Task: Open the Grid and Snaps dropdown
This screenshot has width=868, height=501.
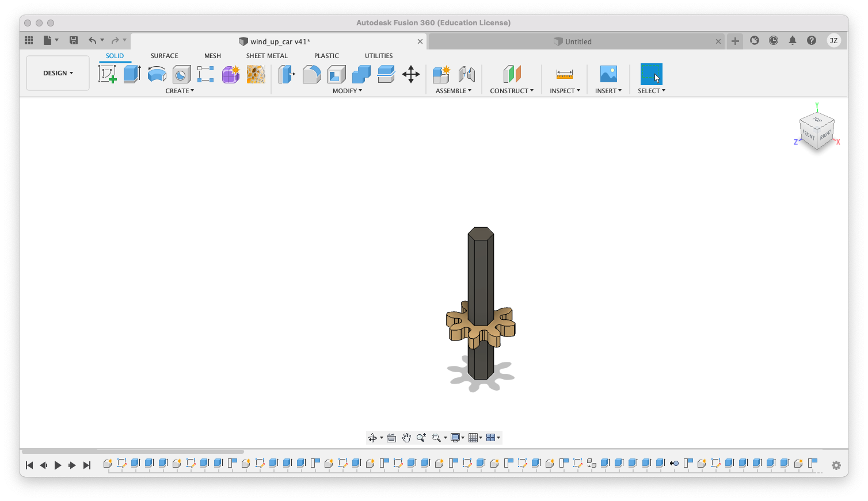Action: tap(475, 438)
